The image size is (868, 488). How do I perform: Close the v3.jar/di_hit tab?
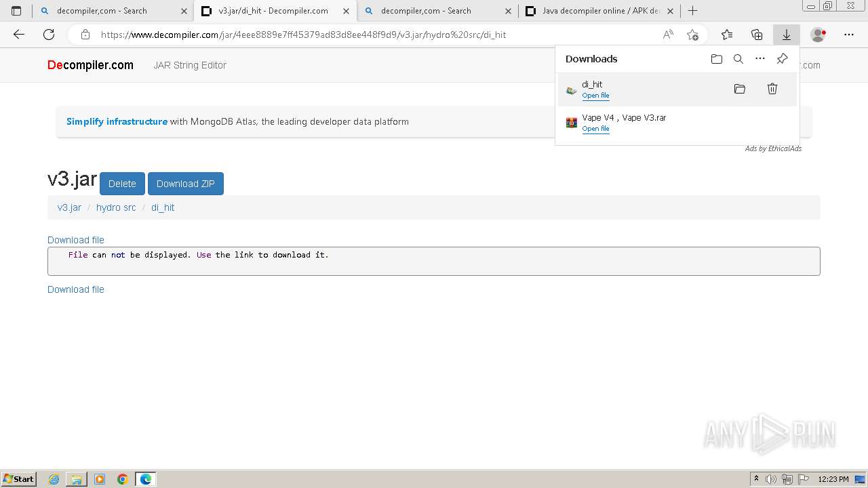point(346,11)
